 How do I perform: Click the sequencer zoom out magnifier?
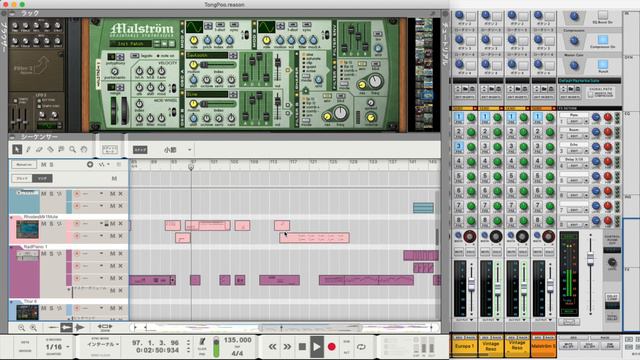click(x=21, y=327)
